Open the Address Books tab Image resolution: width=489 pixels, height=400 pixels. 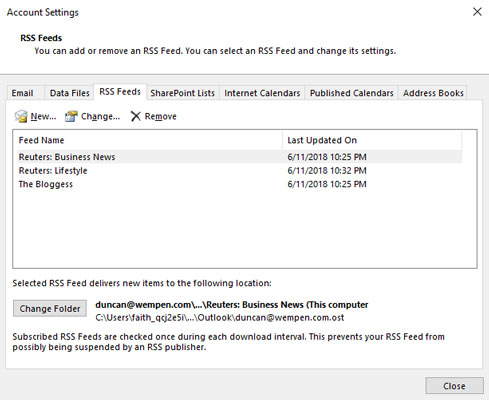click(x=433, y=93)
